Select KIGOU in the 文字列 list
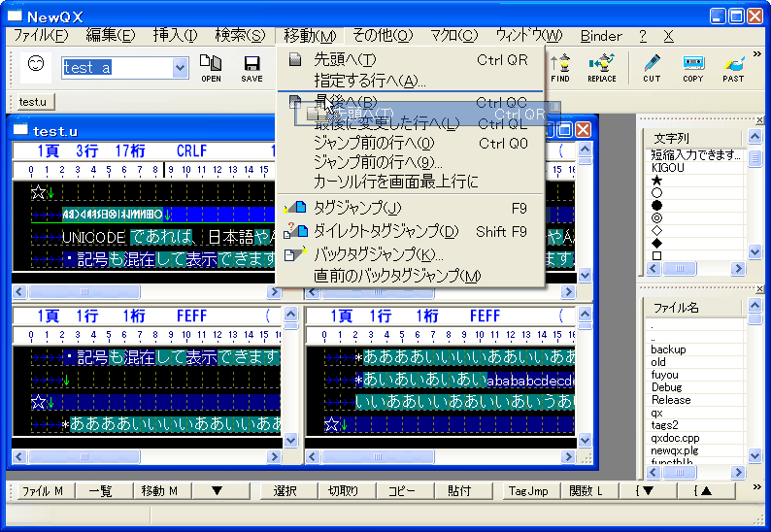The height and width of the screenshot is (532, 771). (667, 168)
